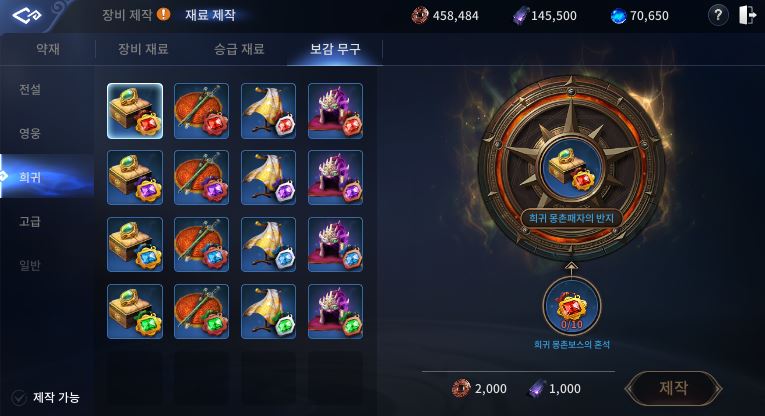Open help with the question mark icon
The width and height of the screenshot is (765, 416).
pos(718,16)
